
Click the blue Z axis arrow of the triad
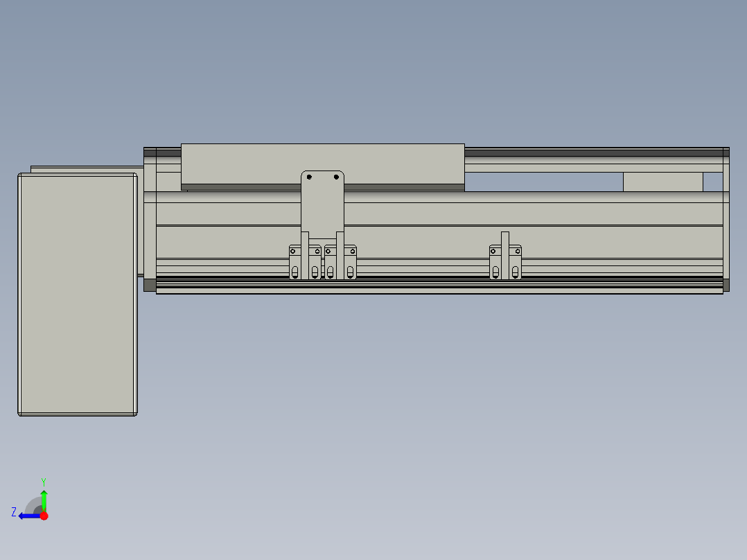30,516
